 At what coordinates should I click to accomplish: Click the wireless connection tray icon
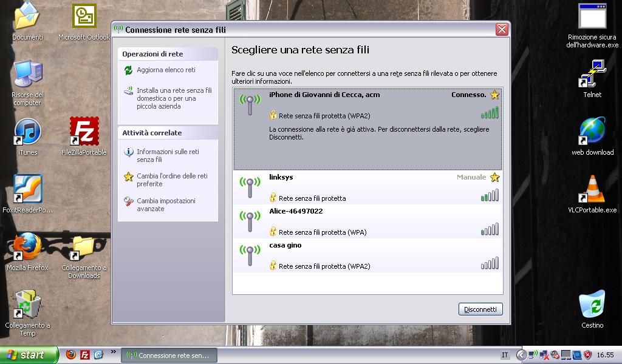click(x=533, y=355)
